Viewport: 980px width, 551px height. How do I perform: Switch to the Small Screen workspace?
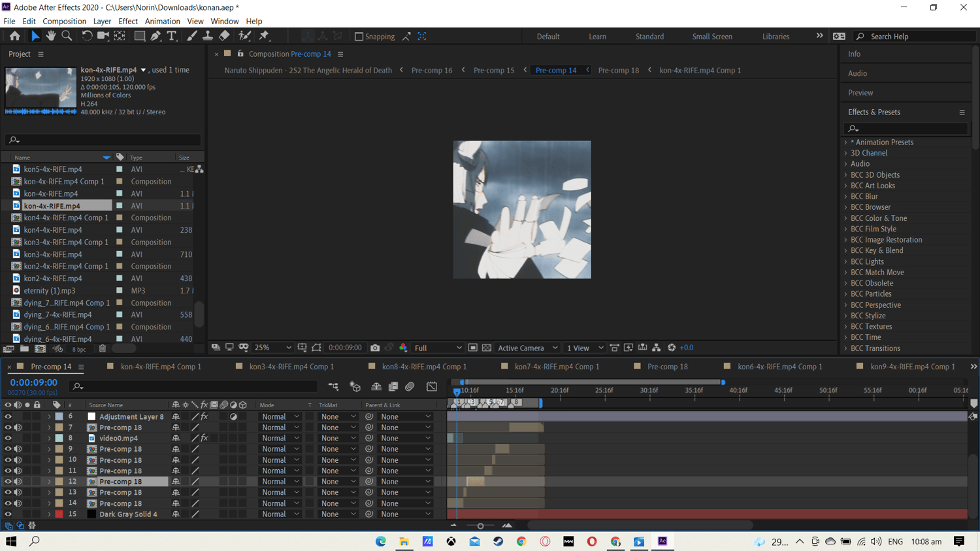(x=712, y=37)
